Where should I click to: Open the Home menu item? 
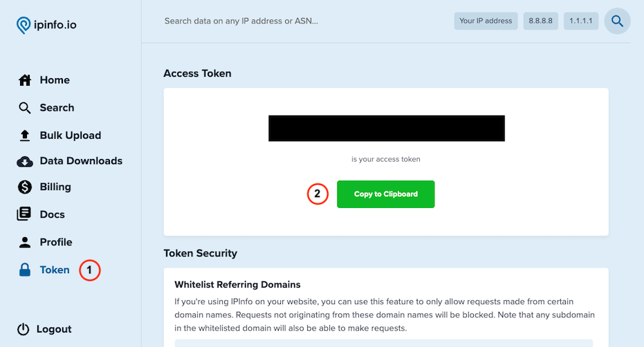tap(55, 80)
